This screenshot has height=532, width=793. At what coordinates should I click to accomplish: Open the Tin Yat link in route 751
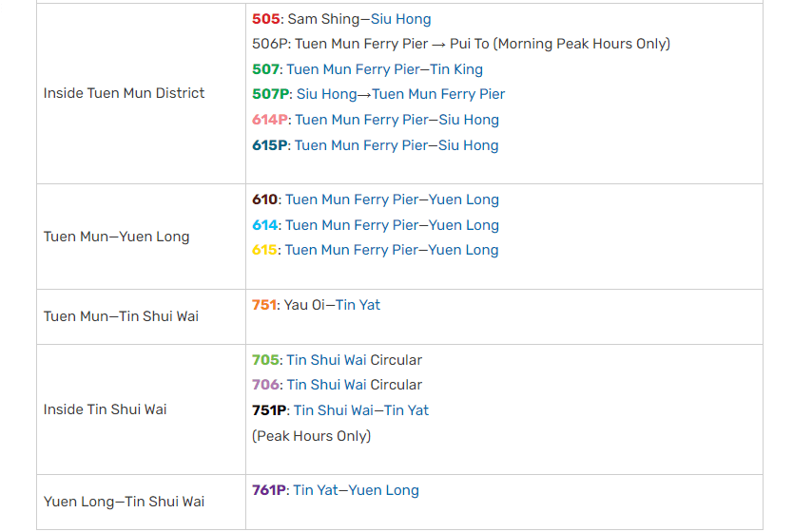click(x=358, y=305)
